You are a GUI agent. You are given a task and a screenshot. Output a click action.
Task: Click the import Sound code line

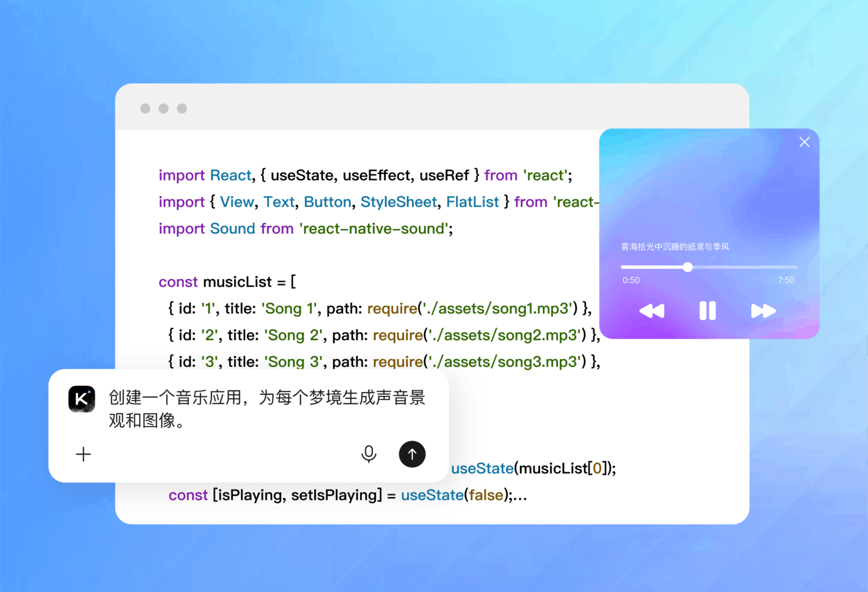305,228
